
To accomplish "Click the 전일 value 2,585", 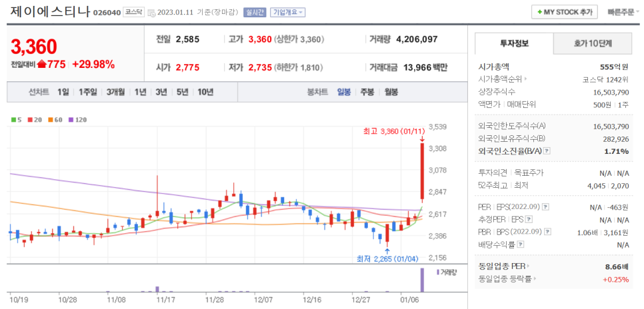I will (187, 39).
